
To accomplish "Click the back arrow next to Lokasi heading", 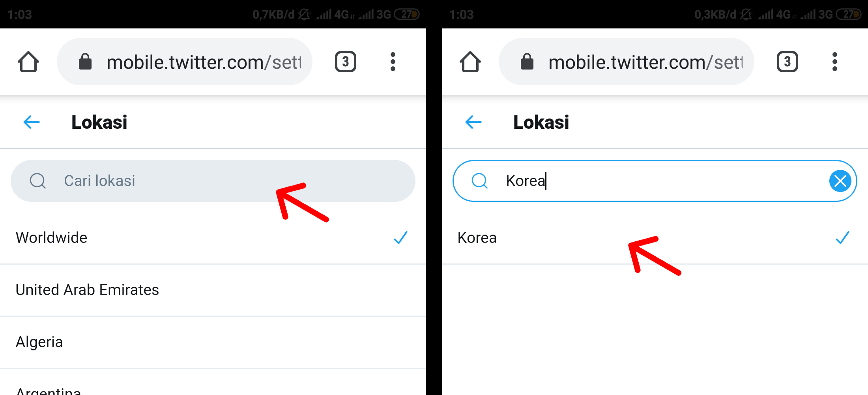I will coord(31,122).
